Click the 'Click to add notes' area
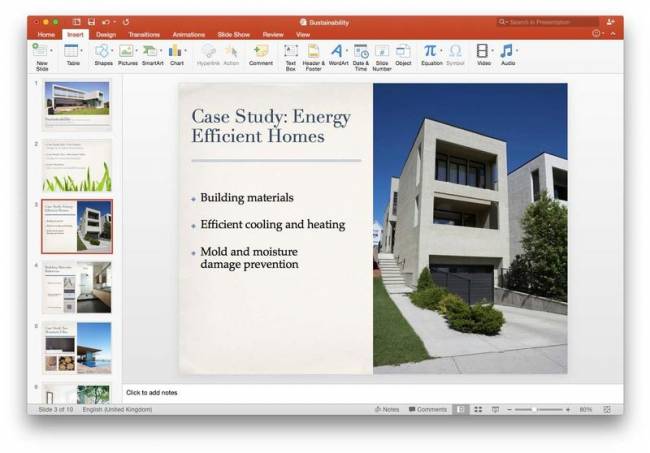The image size is (650, 453). coord(372,392)
